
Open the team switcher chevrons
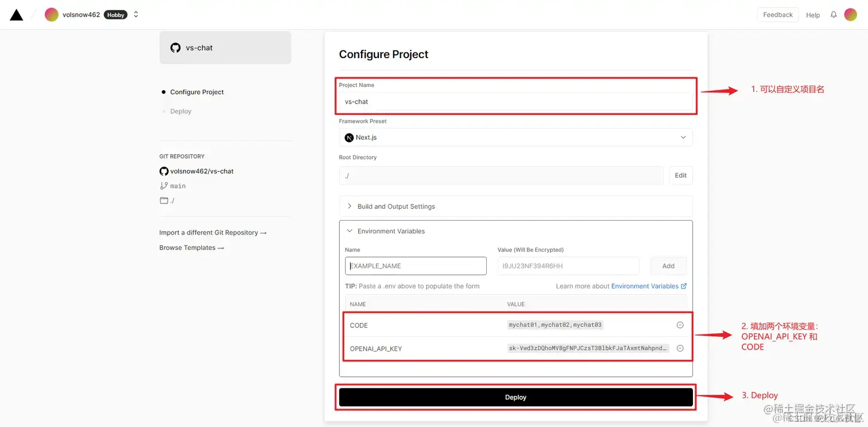coord(136,15)
